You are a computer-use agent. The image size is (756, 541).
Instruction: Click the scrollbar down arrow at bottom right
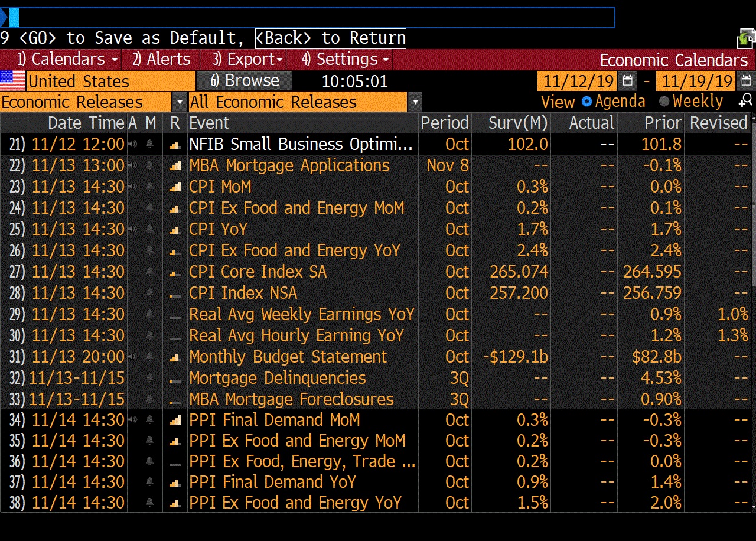[752, 508]
